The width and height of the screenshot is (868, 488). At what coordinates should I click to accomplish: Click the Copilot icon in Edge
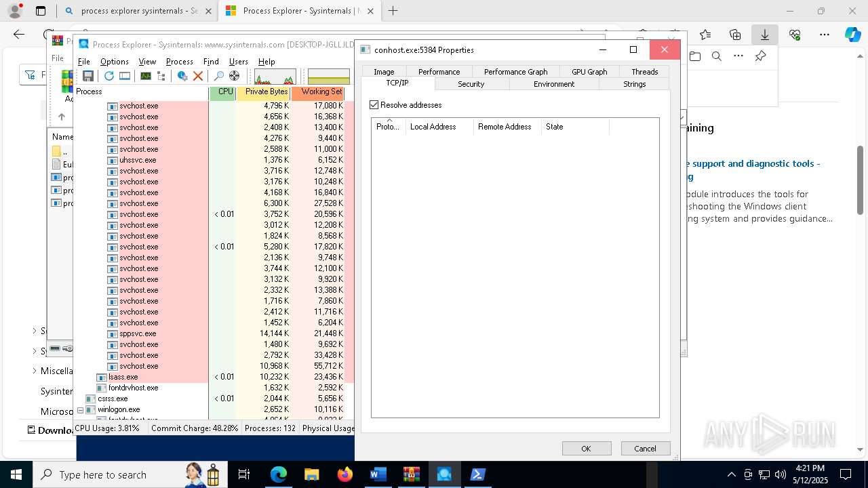point(852,35)
